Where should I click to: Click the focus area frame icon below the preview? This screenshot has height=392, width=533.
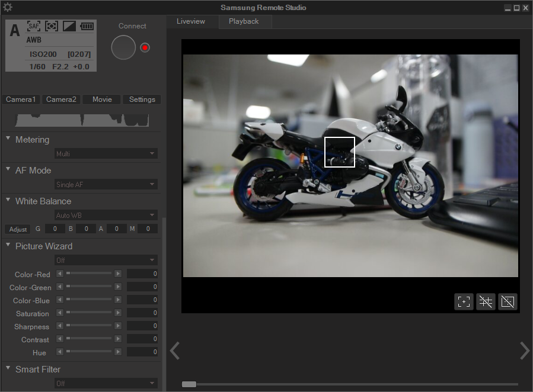click(464, 301)
